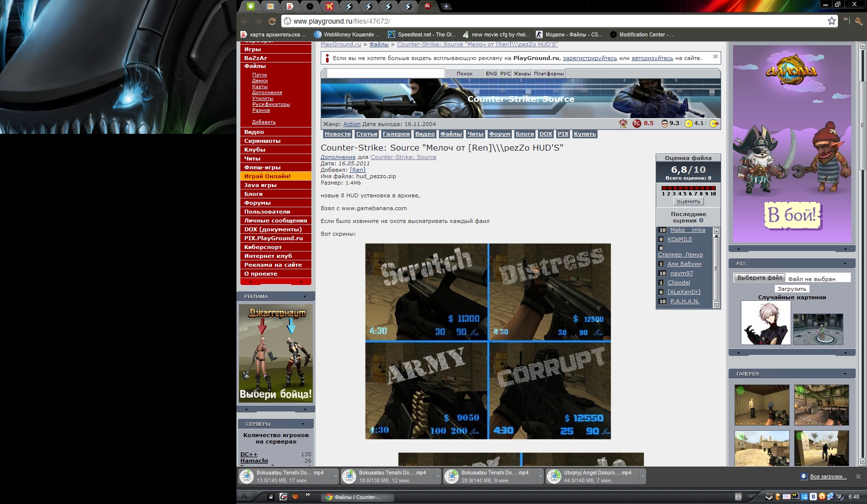Click the Поиск search button
Viewport: 867px width, 504px height.
(465, 73)
